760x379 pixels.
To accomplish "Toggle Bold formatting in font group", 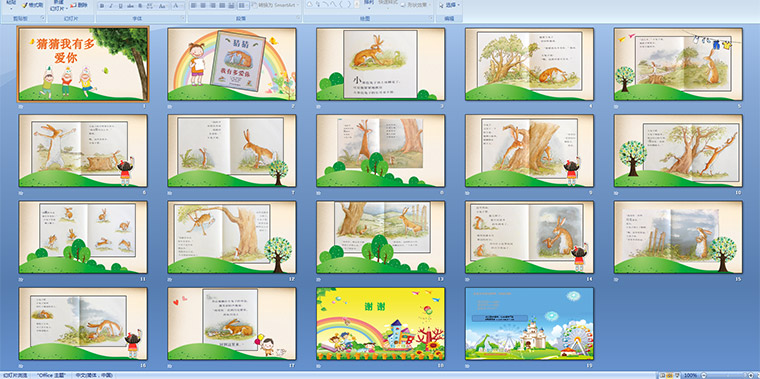I will click(x=102, y=6).
